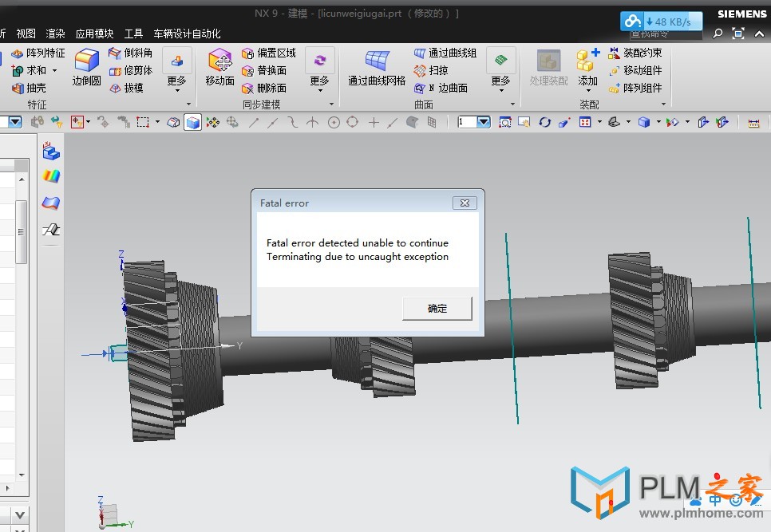Select Move Component (移动组件)
Viewport: 771px width, 532px height.
(x=635, y=71)
